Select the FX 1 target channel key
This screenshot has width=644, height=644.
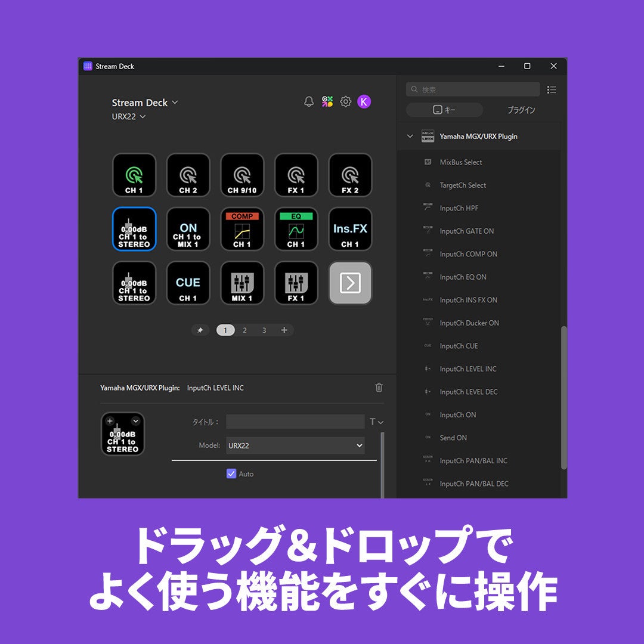coord(296,175)
